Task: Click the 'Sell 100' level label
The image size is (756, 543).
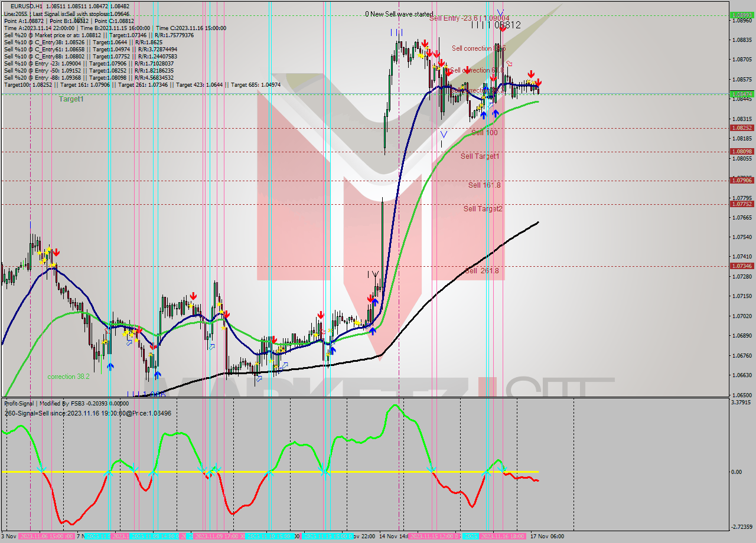Action: click(x=484, y=133)
